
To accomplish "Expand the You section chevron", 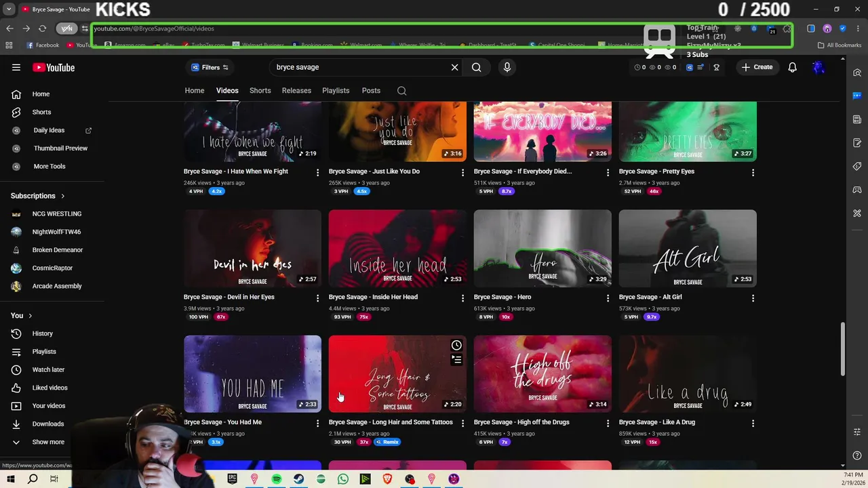I will 30,316.
